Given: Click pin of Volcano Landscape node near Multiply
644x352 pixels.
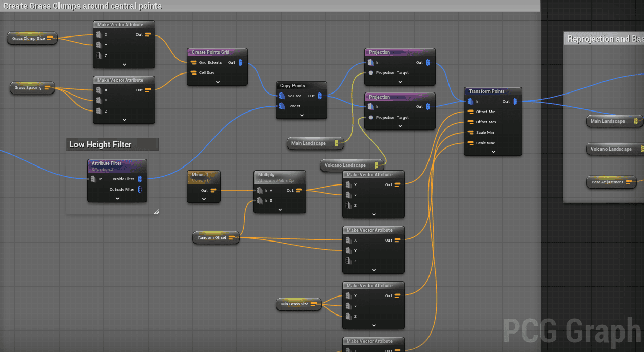Looking at the screenshot, I should (377, 165).
